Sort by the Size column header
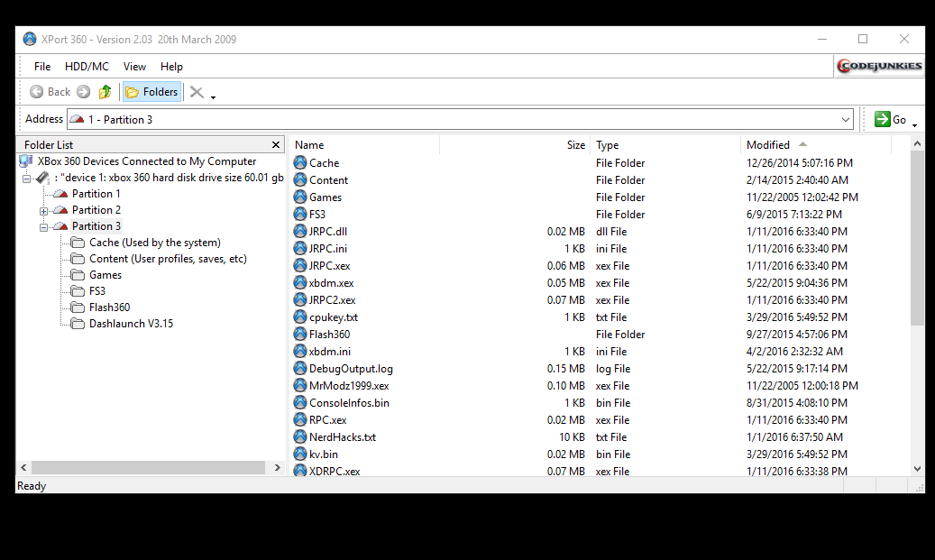935x560 pixels. tap(515, 145)
